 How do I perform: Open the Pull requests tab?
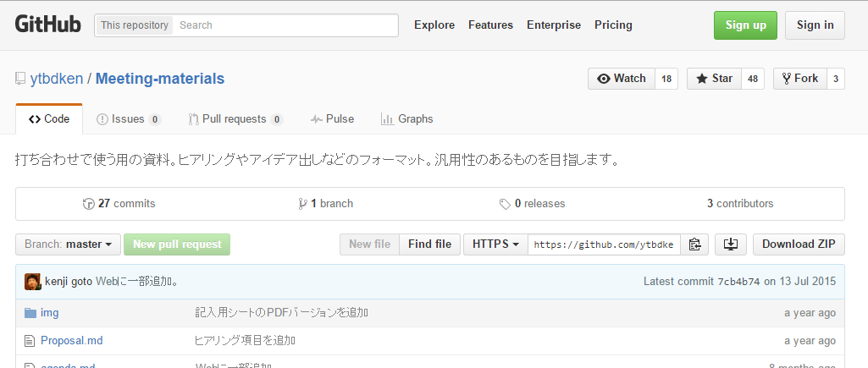click(235, 119)
